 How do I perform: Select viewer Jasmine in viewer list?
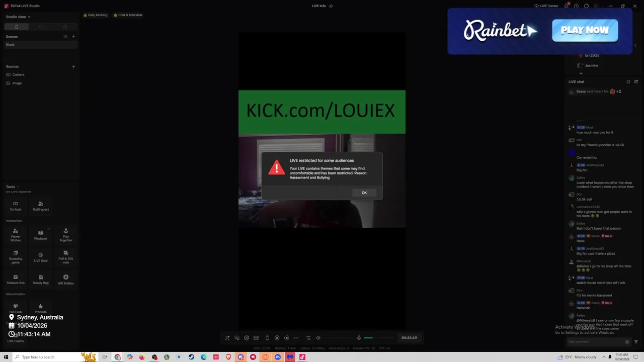pyautogui.click(x=588, y=65)
